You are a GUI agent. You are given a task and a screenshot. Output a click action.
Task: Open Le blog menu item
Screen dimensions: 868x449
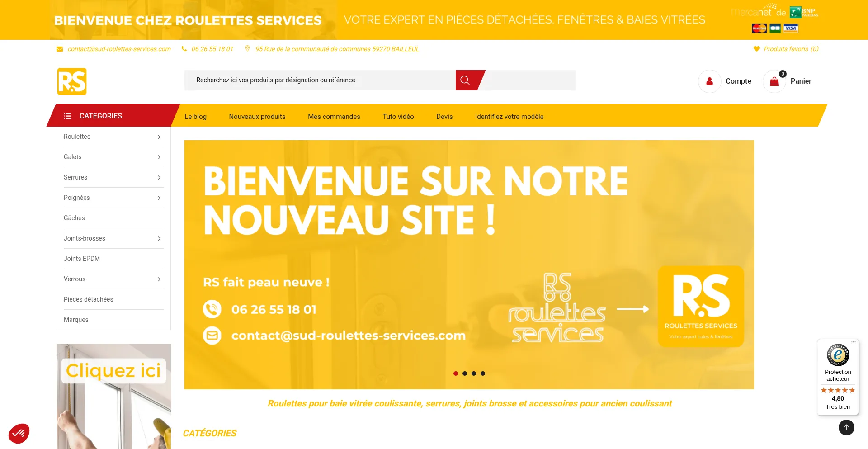195,117
